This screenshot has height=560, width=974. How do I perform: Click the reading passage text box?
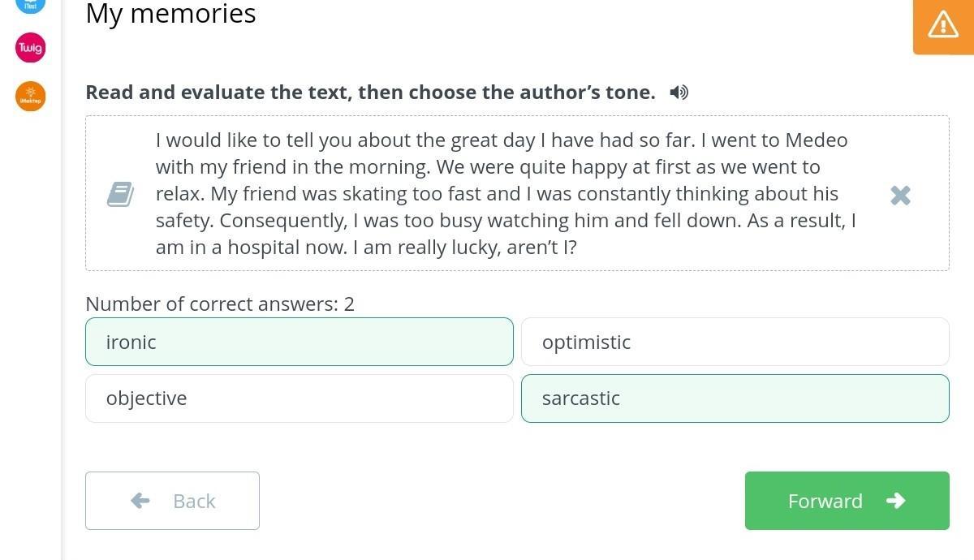coord(517,193)
